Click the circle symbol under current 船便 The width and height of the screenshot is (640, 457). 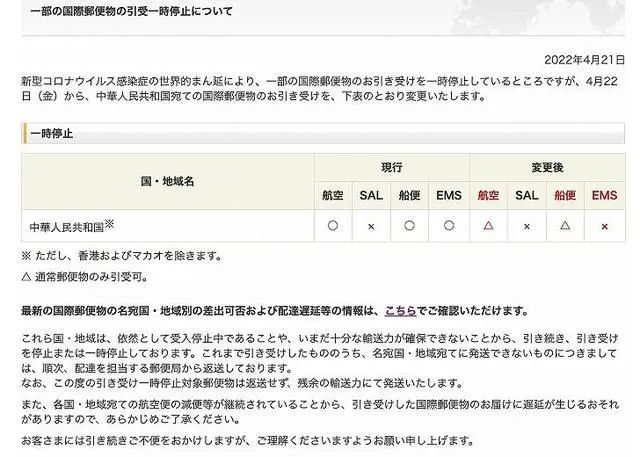click(410, 227)
